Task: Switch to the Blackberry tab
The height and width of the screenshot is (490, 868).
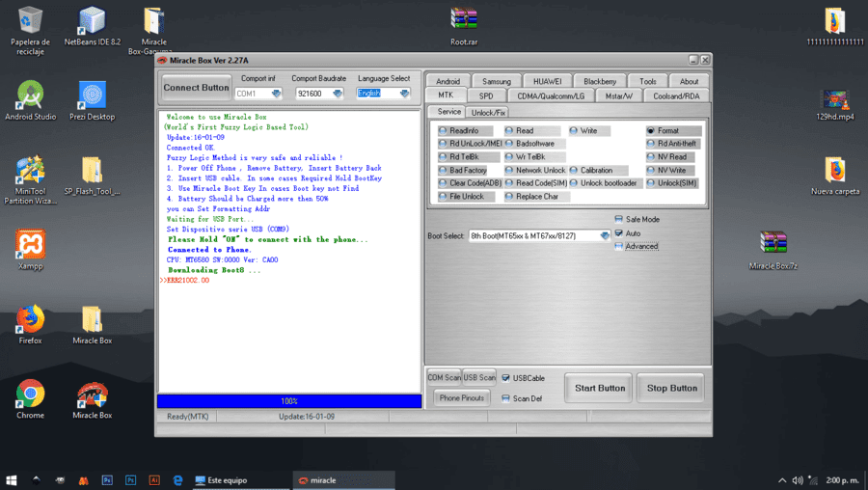Action: 600,81
